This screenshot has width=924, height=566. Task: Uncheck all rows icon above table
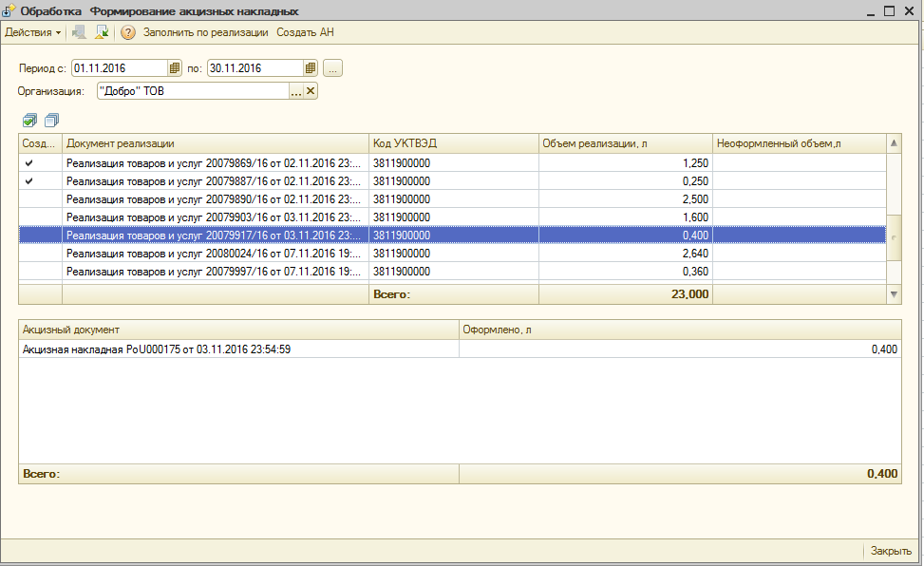pyautogui.click(x=51, y=121)
